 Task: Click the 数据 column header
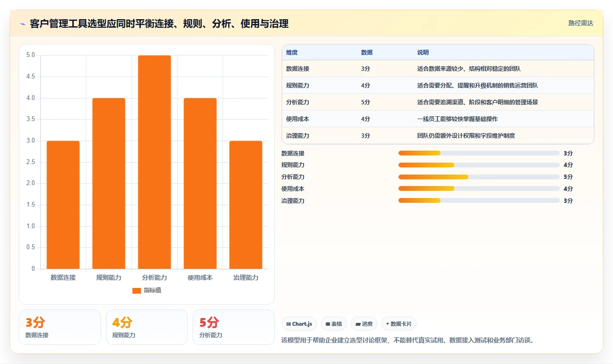[367, 53]
